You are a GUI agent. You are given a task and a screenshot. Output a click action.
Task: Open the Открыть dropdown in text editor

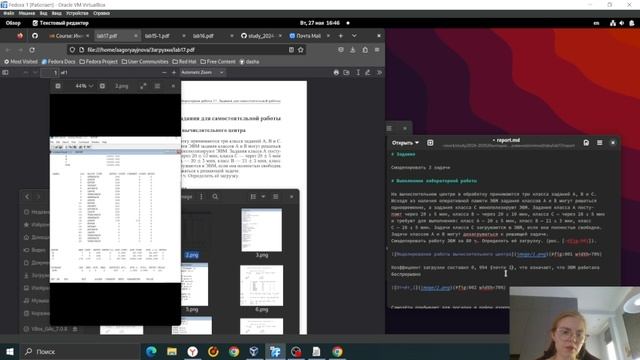point(405,143)
